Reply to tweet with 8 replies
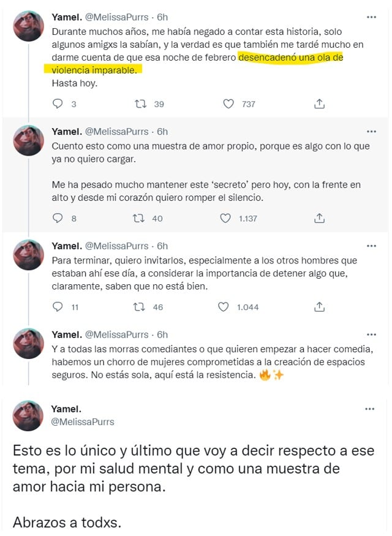This screenshot has height=536, width=392. coord(58,218)
